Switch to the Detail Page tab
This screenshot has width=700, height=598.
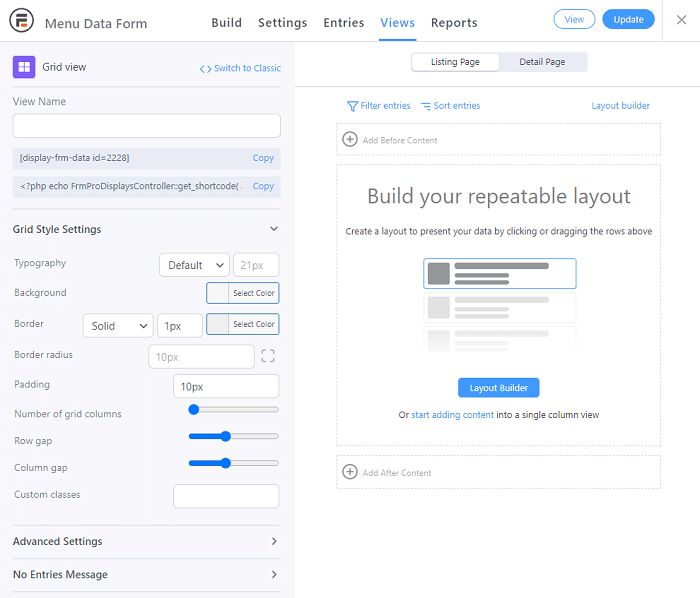[542, 62]
